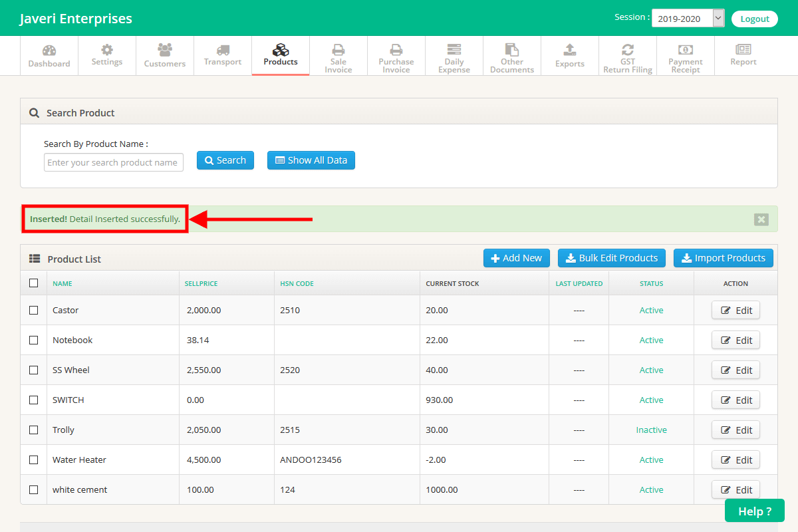
Task: Dismiss the inserted success alert
Action: click(x=761, y=219)
